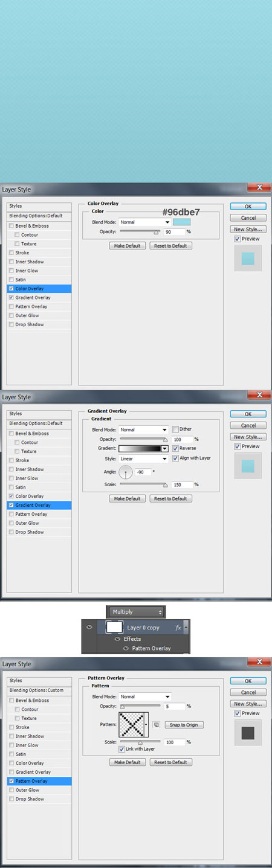Click Reset to Default in Color Overlay settings dialog
This screenshot has height=868, width=272.
[171, 246]
